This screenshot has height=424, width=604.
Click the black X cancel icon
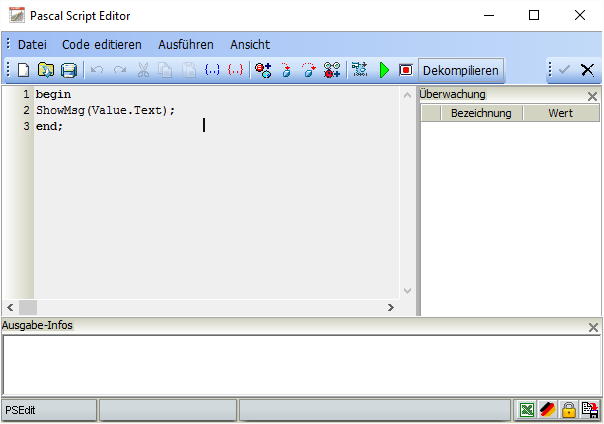tap(587, 70)
